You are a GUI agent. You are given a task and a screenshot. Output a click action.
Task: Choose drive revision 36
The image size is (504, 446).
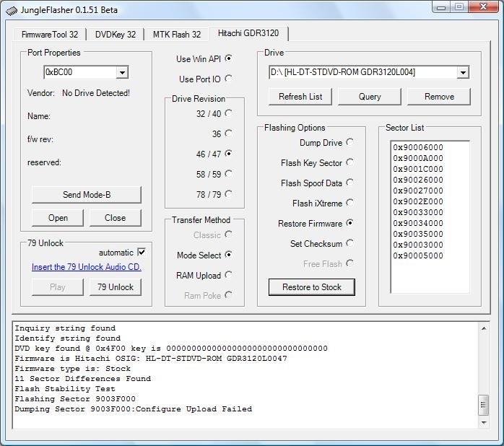[229, 134]
